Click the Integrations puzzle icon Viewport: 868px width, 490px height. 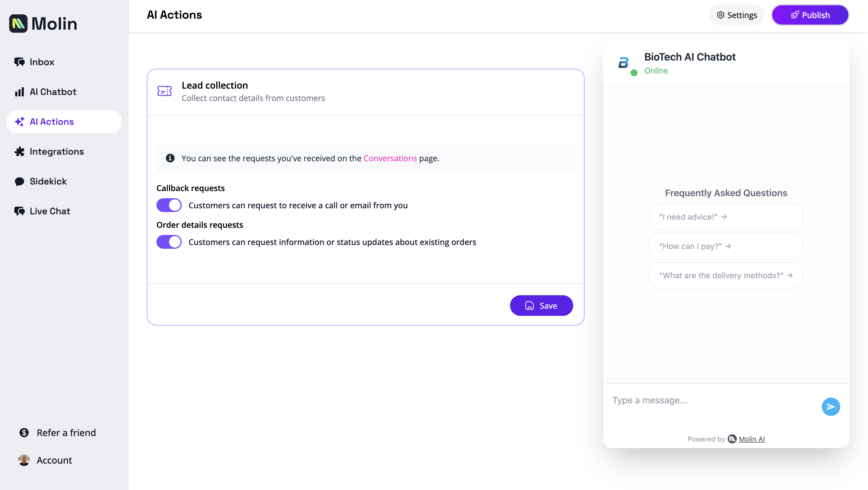click(20, 151)
